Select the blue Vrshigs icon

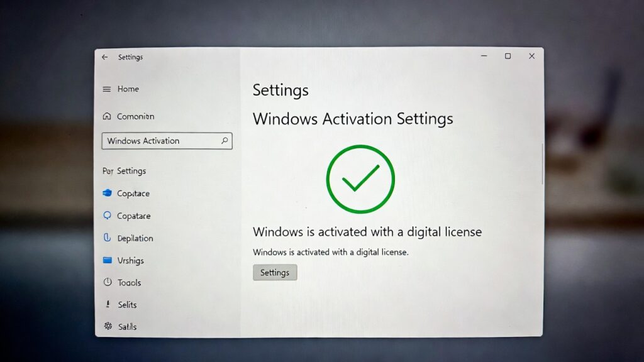107,260
